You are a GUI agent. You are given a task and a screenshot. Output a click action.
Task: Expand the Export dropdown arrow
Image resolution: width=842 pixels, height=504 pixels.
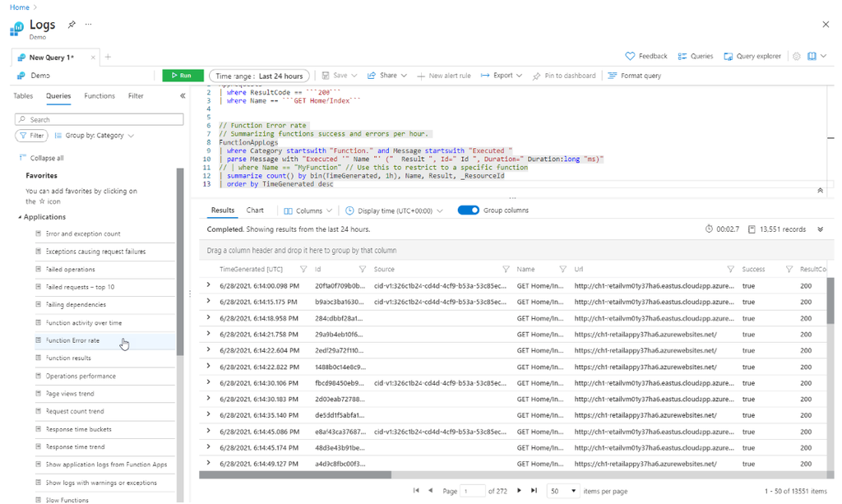tap(520, 76)
